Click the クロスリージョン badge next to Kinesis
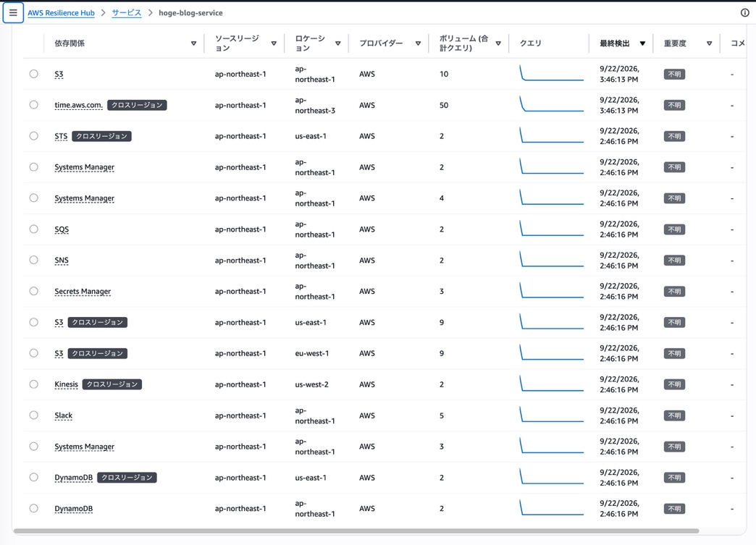Viewport: 756px width, 545px height. click(x=112, y=384)
